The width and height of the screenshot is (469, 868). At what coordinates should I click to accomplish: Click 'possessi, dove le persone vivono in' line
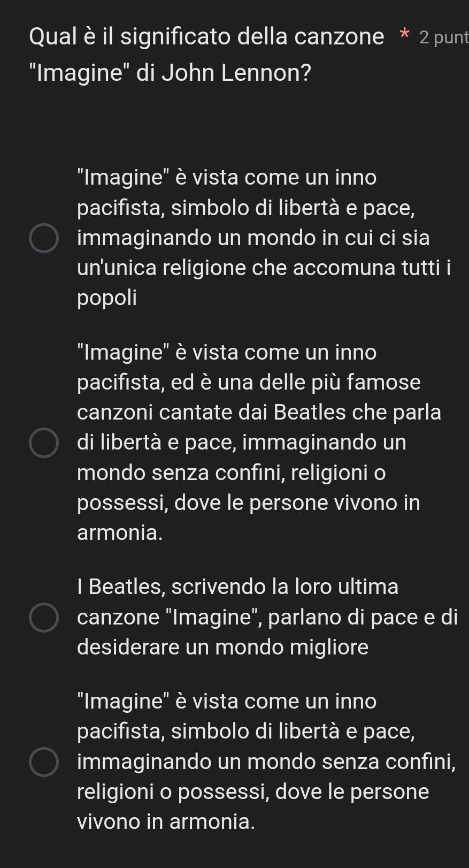[249, 502]
